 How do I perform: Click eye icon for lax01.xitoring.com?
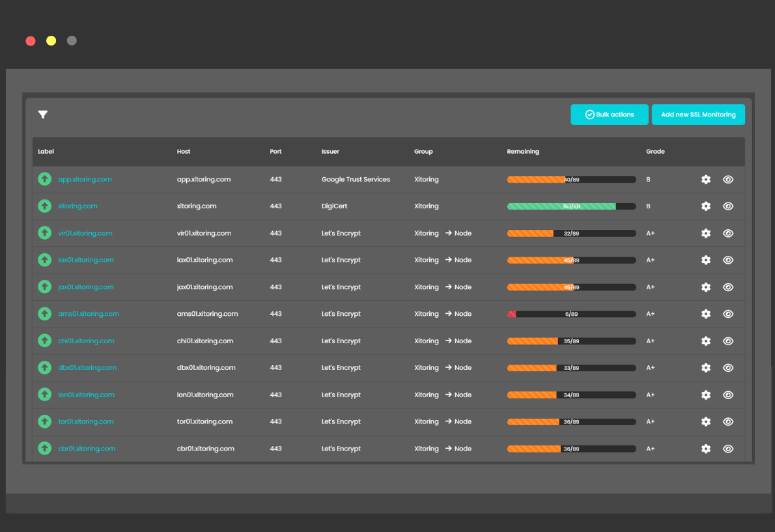coord(728,260)
